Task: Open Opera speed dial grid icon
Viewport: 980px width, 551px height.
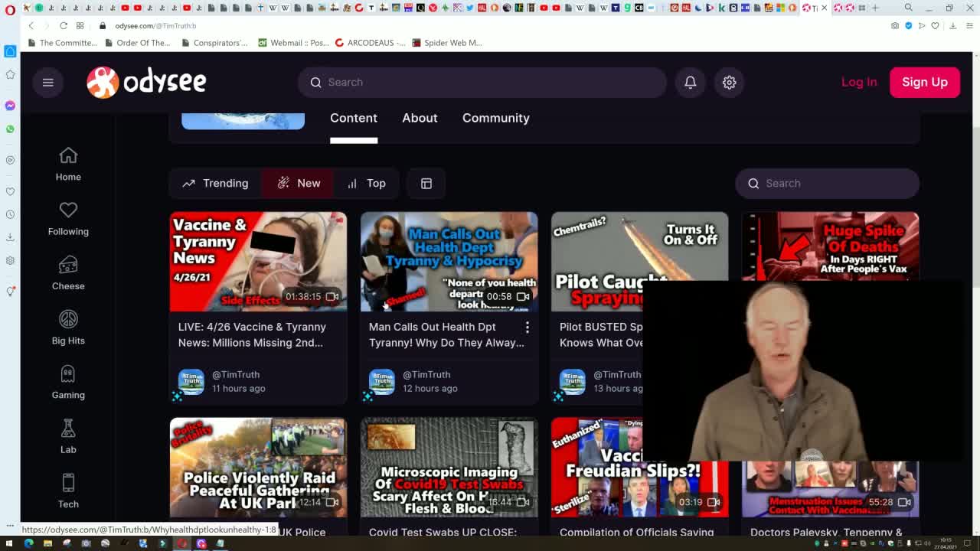Action: (x=80, y=25)
